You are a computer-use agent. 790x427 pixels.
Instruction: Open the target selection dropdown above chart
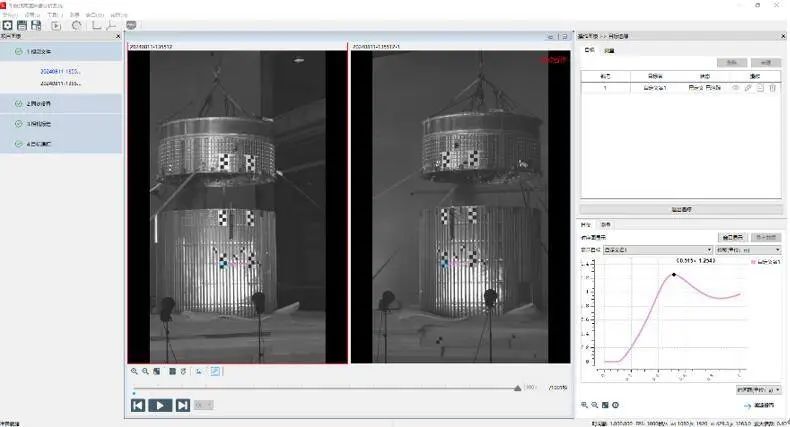[658, 250]
